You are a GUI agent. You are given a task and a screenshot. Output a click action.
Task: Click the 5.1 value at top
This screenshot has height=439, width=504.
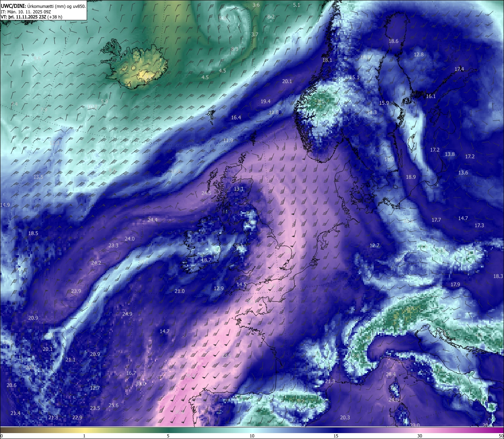(296, 5)
